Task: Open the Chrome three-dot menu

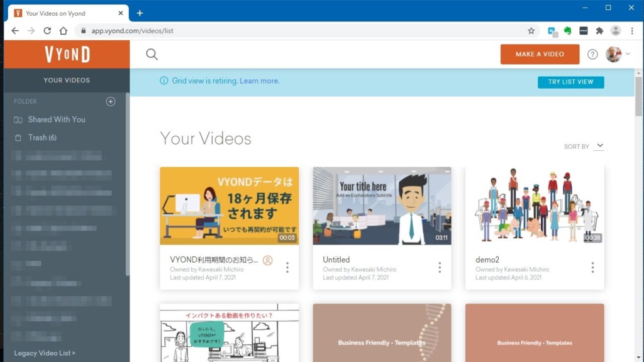Action: (x=632, y=31)
